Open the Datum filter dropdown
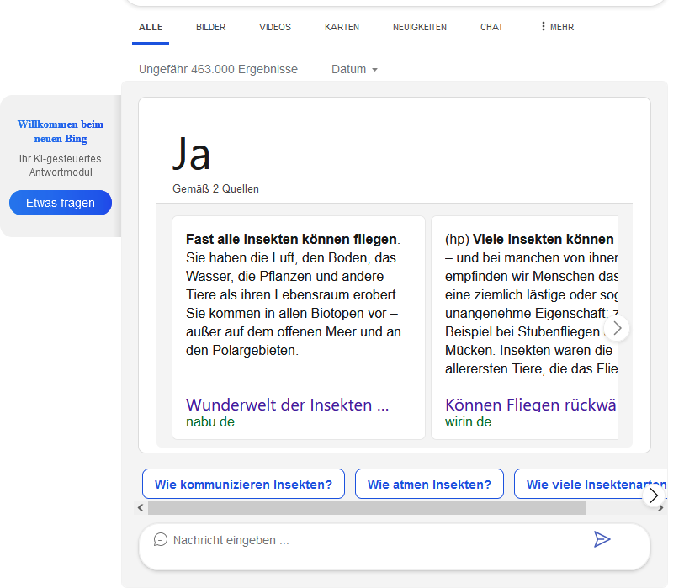The height and width of the screenshot is (588, 700). click(354, 69)
